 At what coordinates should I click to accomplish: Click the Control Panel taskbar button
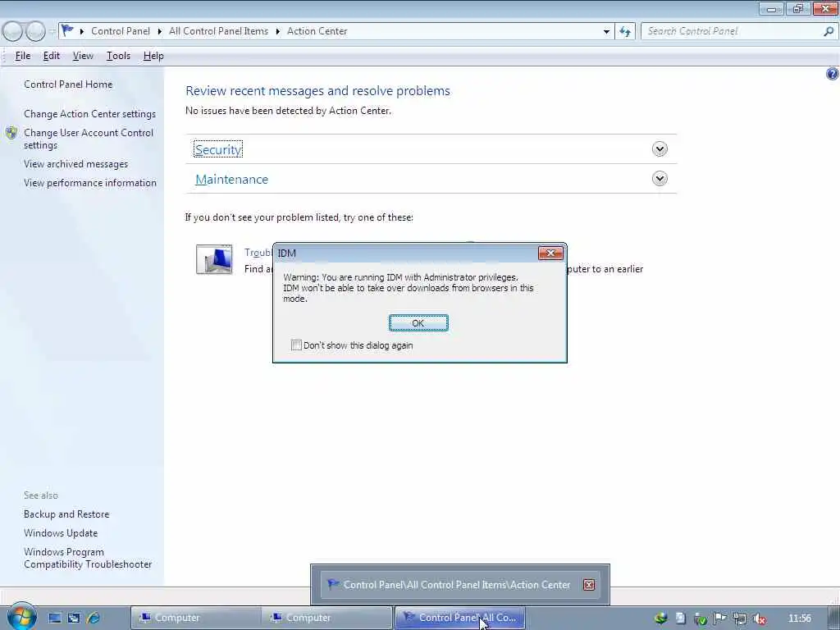(x=459, y=618)
